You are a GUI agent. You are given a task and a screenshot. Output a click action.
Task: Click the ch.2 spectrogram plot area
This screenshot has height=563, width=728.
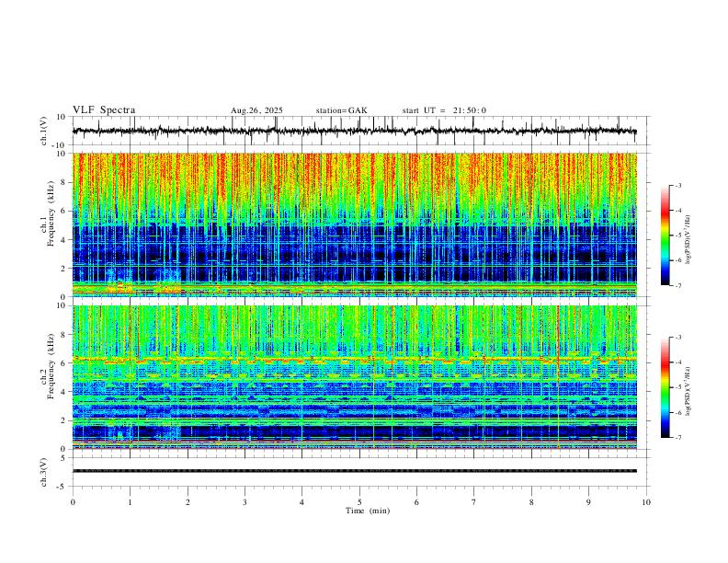coord(354,377)
